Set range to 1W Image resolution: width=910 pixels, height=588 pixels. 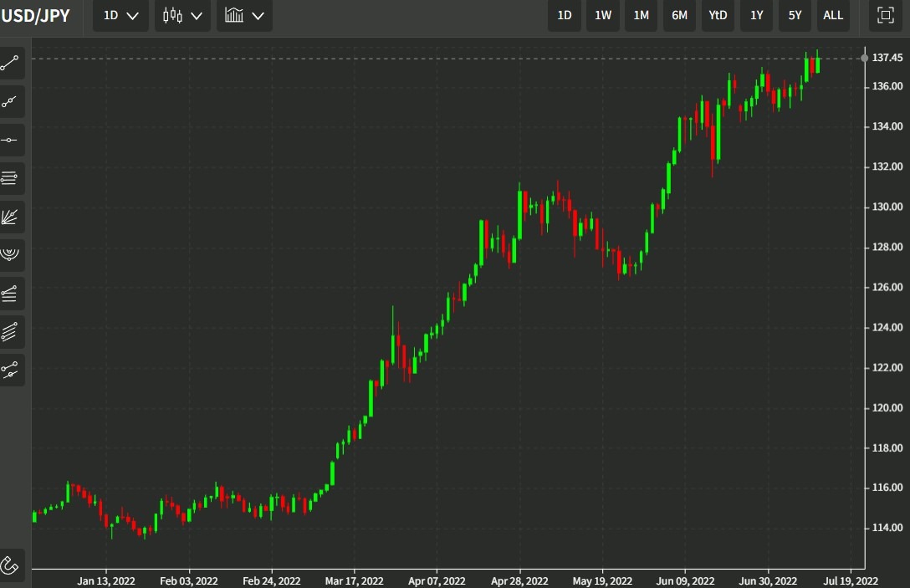(x=603, y=15)
